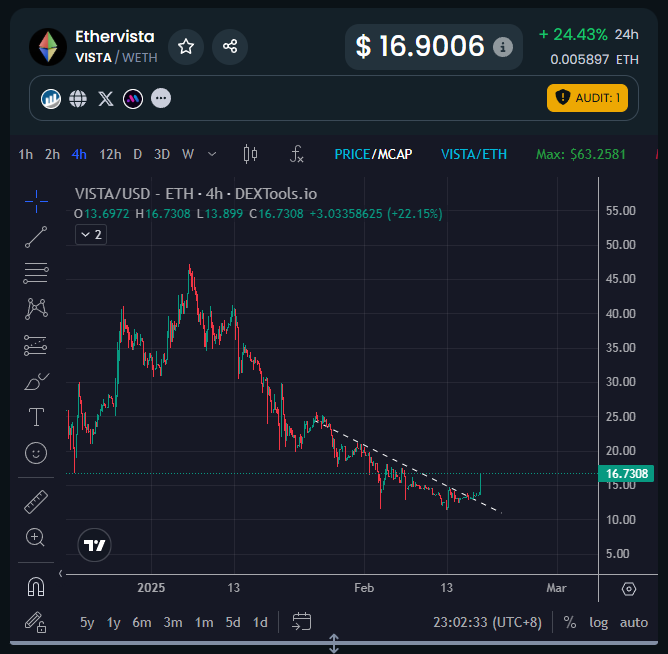Show more links with three-dots icon
The height and width of the screenshot is (654, 668).
coord(161,98)
